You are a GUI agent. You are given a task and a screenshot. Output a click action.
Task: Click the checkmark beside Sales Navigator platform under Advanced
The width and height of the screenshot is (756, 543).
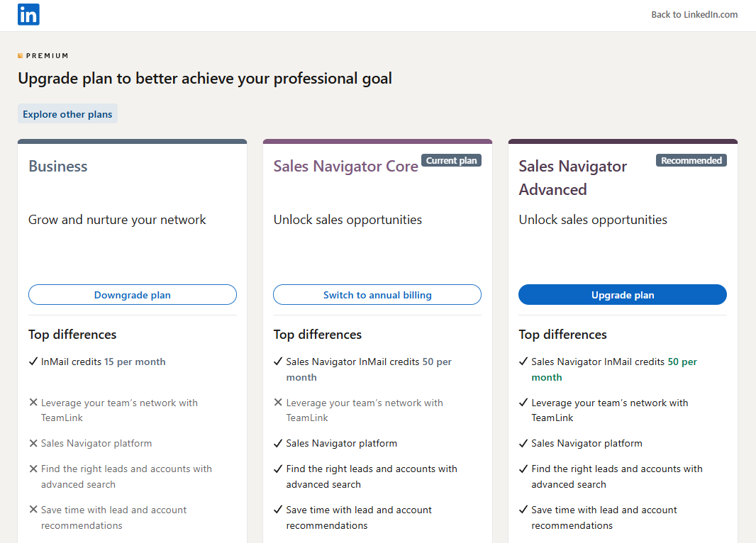click(x=523, y=442)
